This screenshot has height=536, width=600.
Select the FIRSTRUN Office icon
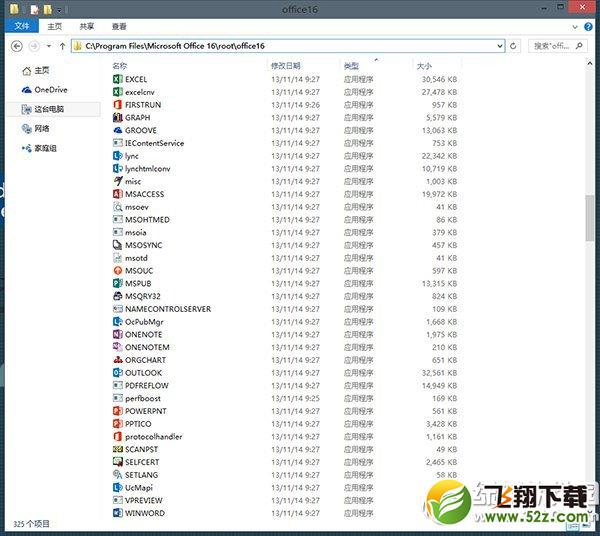(118, 104)
